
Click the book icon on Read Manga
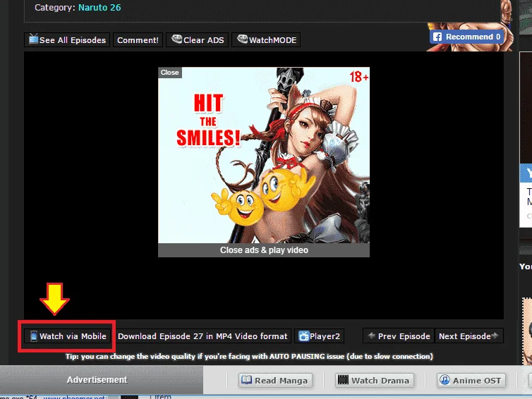pos(247,380)
